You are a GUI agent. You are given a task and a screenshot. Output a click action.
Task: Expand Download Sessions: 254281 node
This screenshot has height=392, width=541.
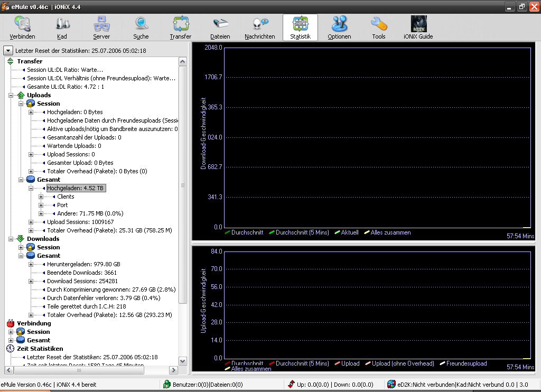click(x=31, y=281)
